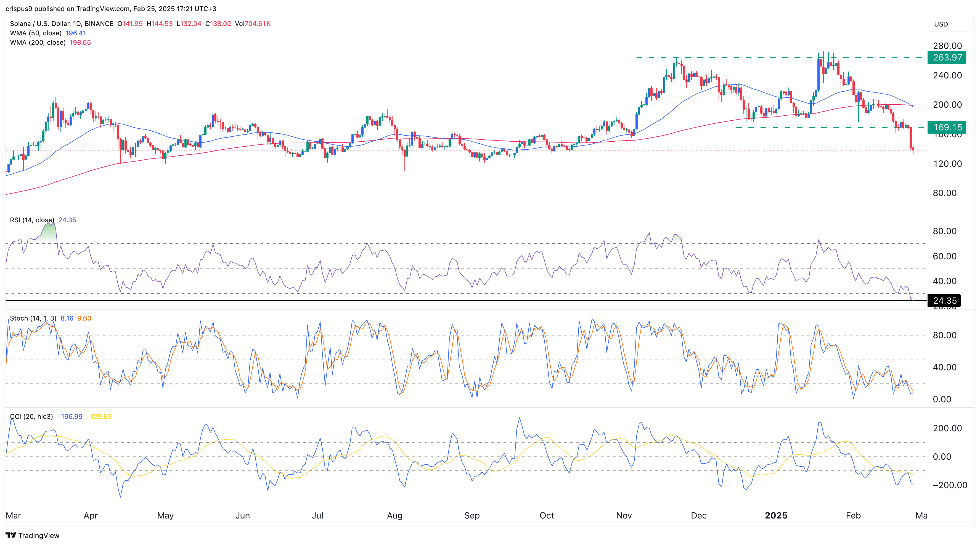Select the RSI (14, close) indicator legend
The image size is (980, 545).
(32, 220)
